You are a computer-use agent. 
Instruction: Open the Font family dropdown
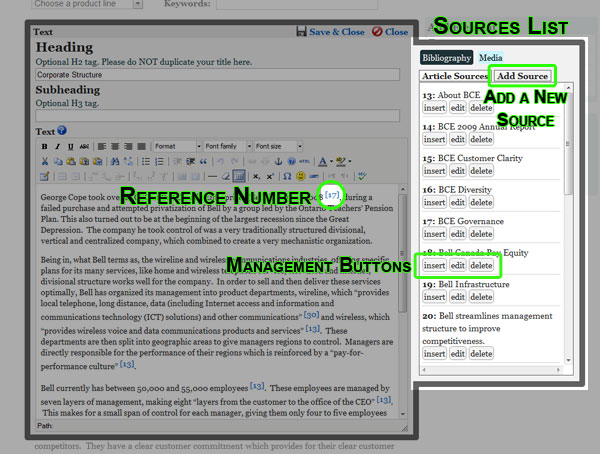pyautogui.click(x=228, y=146)
